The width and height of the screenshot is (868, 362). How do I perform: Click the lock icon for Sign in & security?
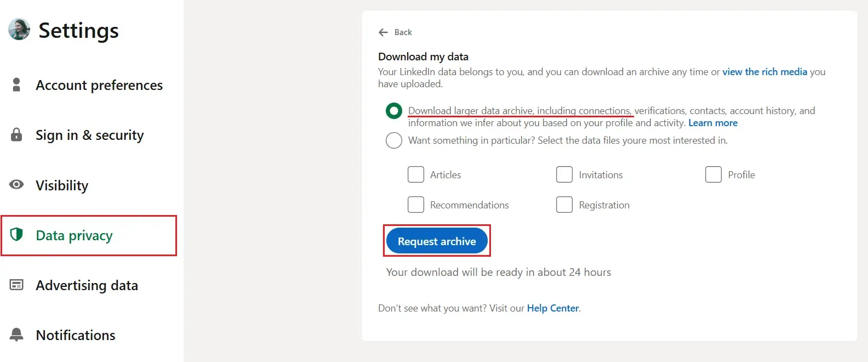click(16, 134)
